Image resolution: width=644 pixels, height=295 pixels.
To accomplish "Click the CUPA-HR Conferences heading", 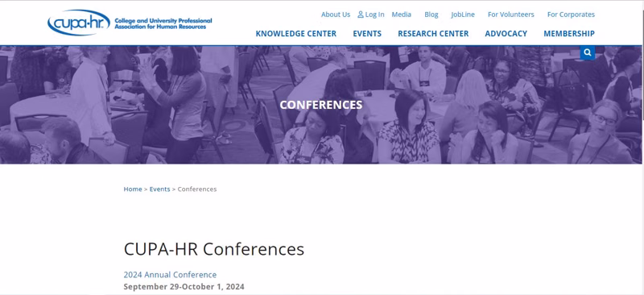I will click(214, 249).
